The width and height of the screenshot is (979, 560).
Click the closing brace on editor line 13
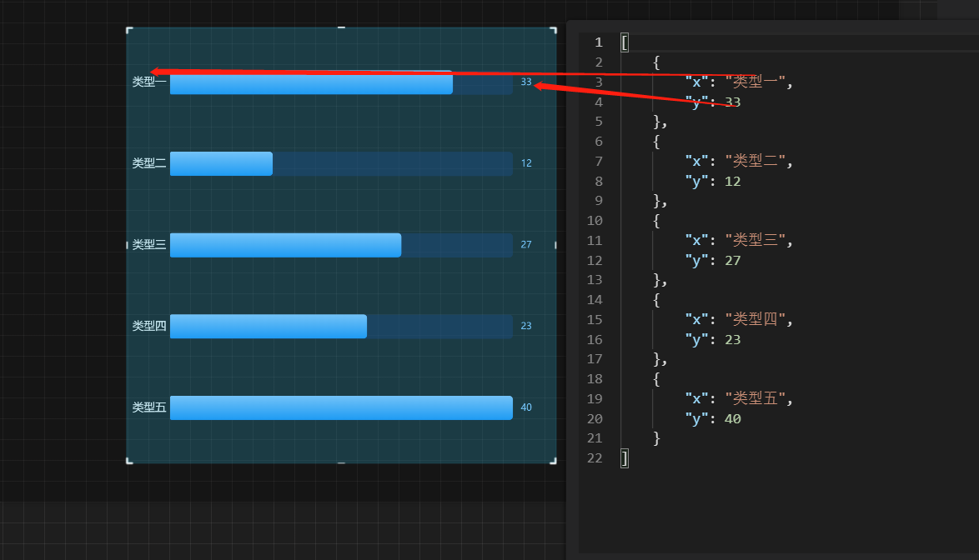(657, 280)
